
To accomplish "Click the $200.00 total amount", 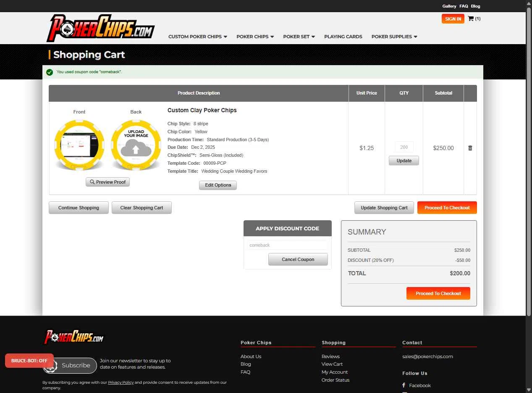I will [460, 273].
